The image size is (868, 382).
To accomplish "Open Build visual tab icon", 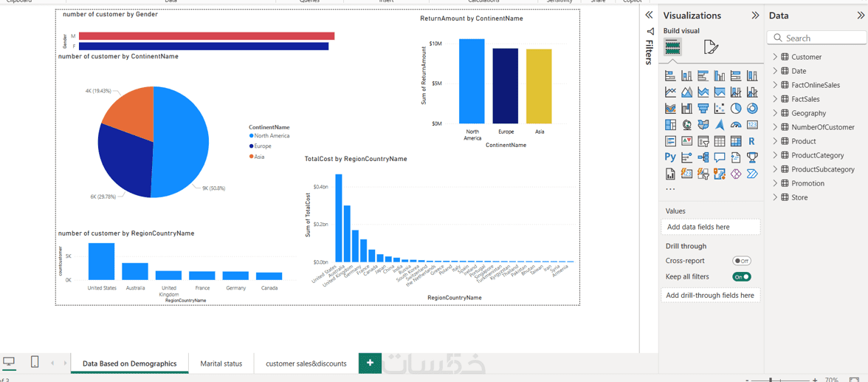I will 672,47.
